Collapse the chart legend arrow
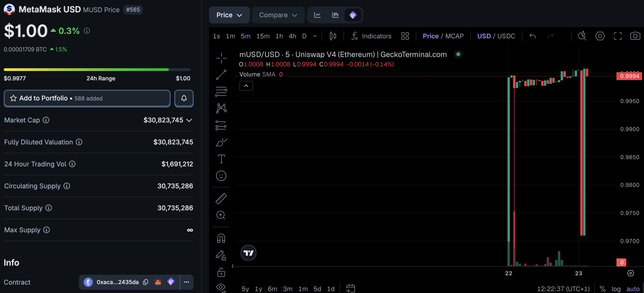Viewport: 644px width, 293px height. click(246, 86)
